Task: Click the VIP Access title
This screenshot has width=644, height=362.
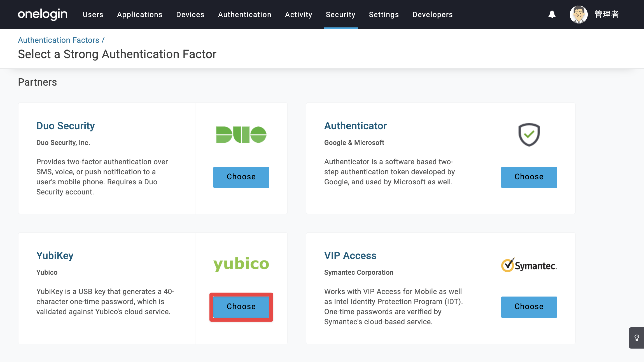Action: coord(350,256)
